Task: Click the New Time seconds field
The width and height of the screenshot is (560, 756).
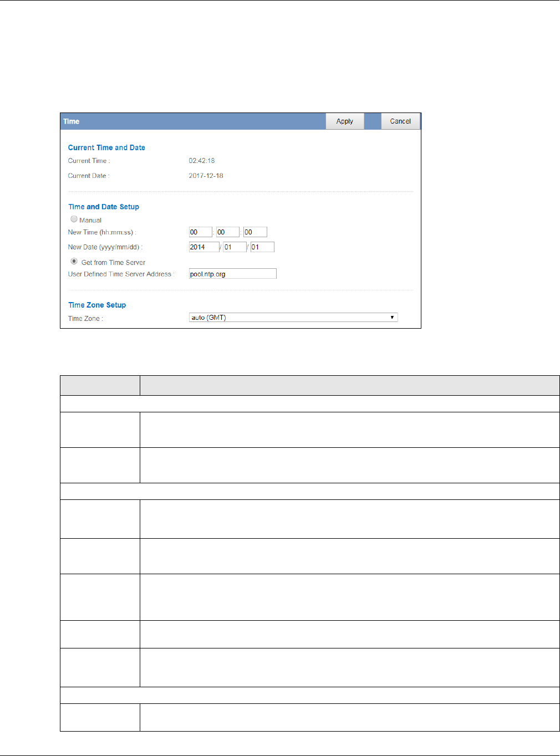Action: coord(255,232)
